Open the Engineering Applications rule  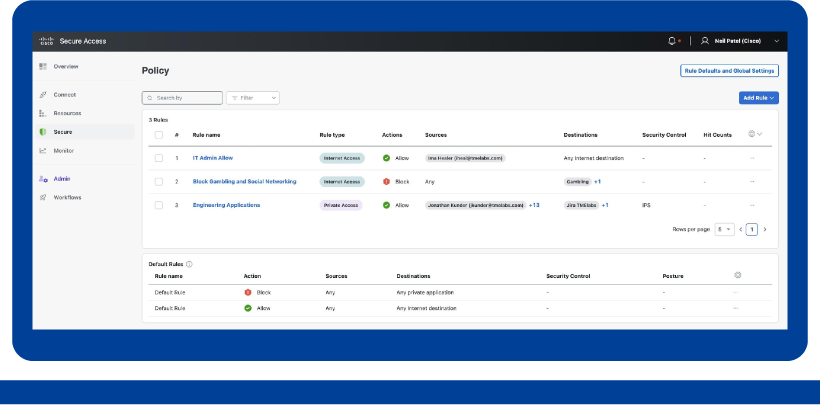(226, 205)
